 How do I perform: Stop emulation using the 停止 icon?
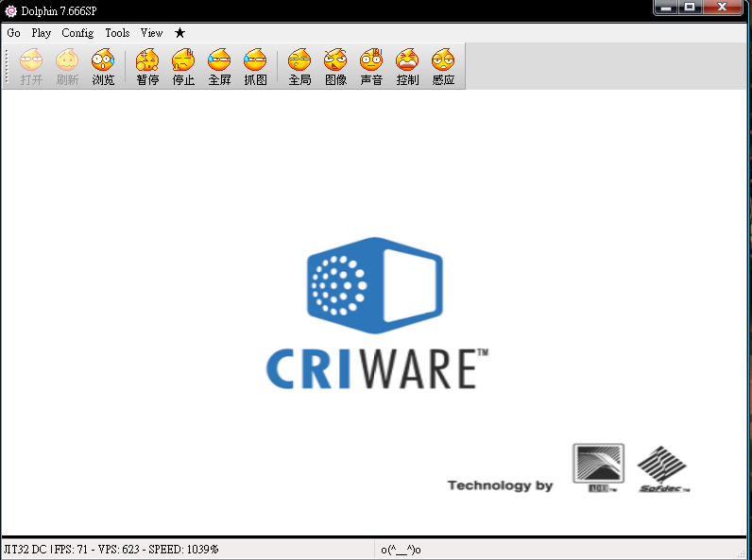183,67
